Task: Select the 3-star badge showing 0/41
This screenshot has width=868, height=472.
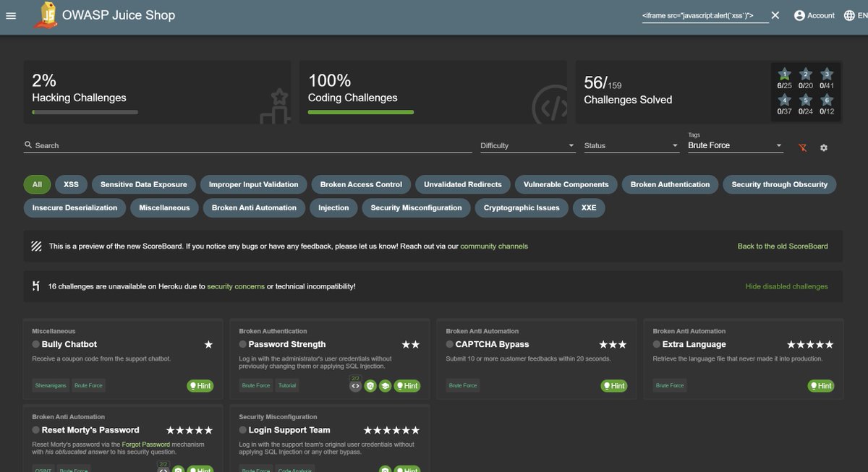Action: [x=827, y=79]
